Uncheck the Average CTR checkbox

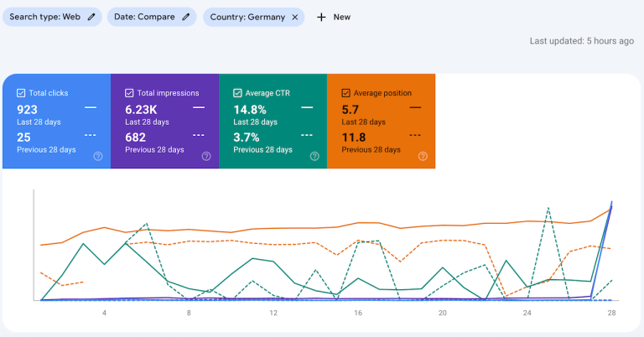237,93
